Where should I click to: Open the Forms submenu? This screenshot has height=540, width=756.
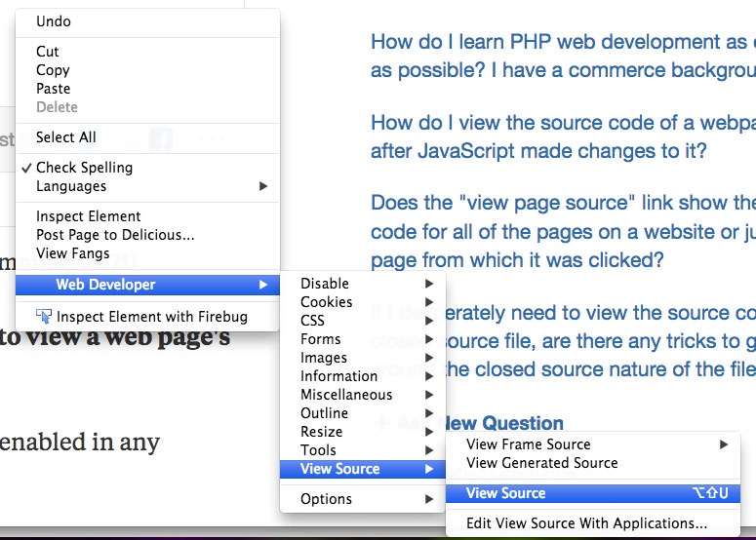click(363, 339)
